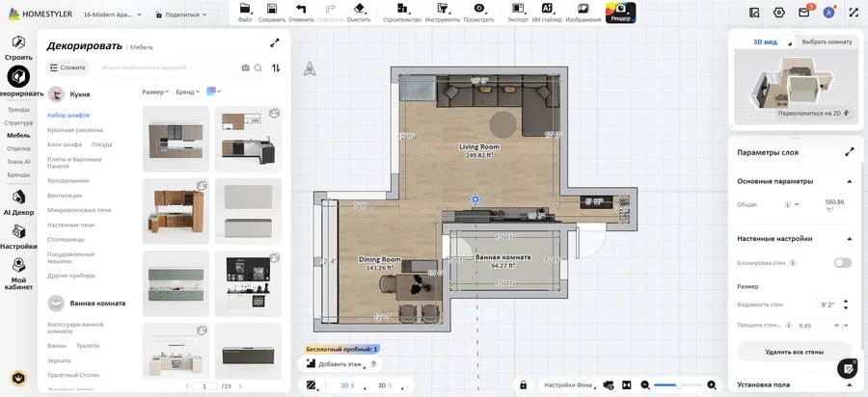Click the camera image search icon
Image resolution: width=868 pixels, height=397 pixels.
pos(245,67)
